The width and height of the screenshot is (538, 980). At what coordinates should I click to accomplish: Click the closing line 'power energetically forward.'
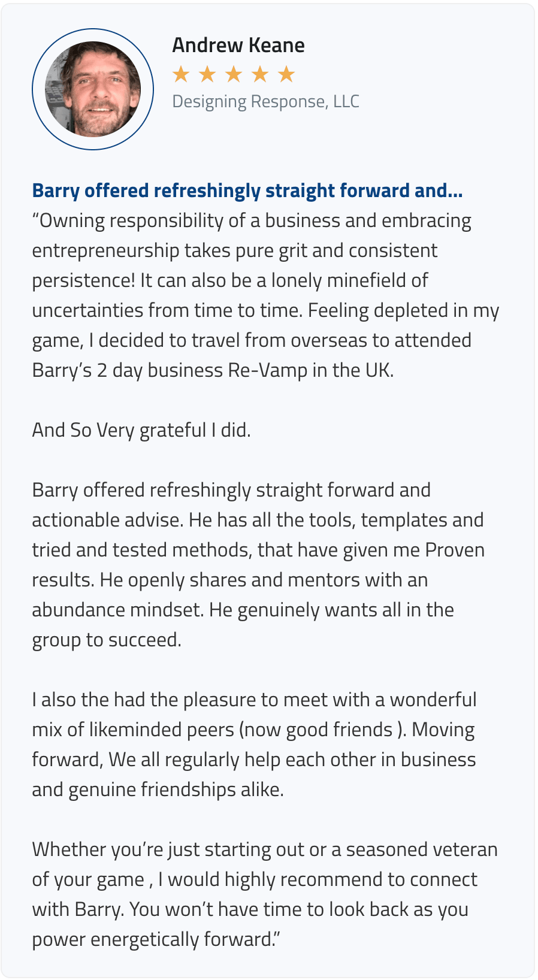click(156, 939)
